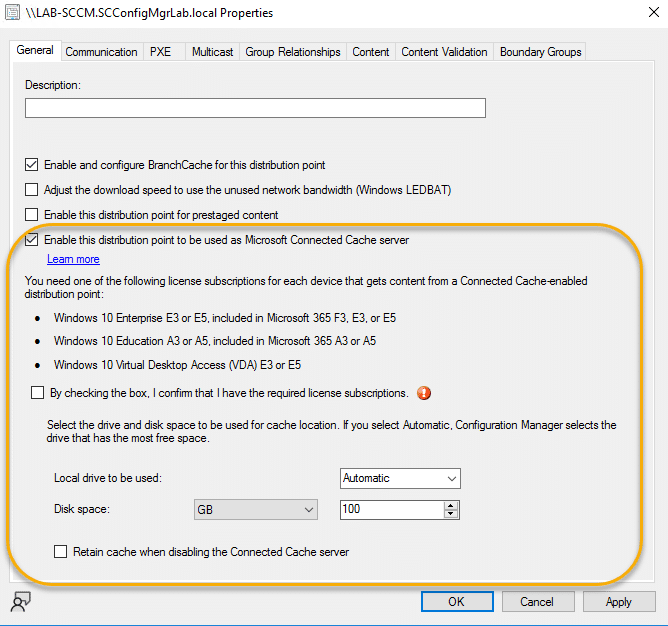Check Retain cache when disabling Connected Cache
Image resolution: width=668 pixels, height=626 pixels.
tap(60, 551)
